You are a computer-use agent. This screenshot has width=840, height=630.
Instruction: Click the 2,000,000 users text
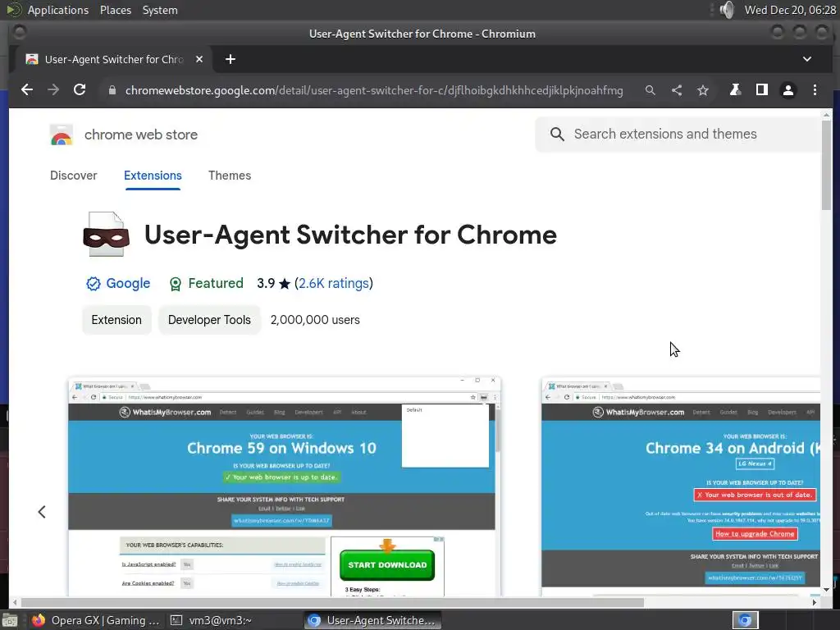coord(315,320)
